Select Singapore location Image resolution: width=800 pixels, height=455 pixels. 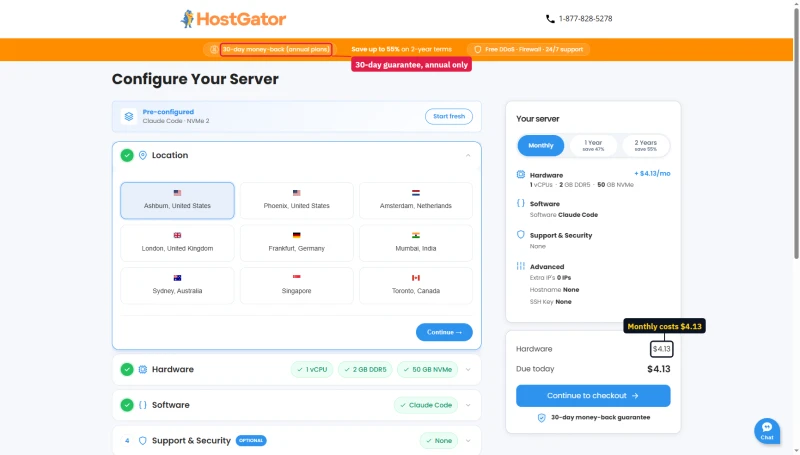click(x=296, y=286)
